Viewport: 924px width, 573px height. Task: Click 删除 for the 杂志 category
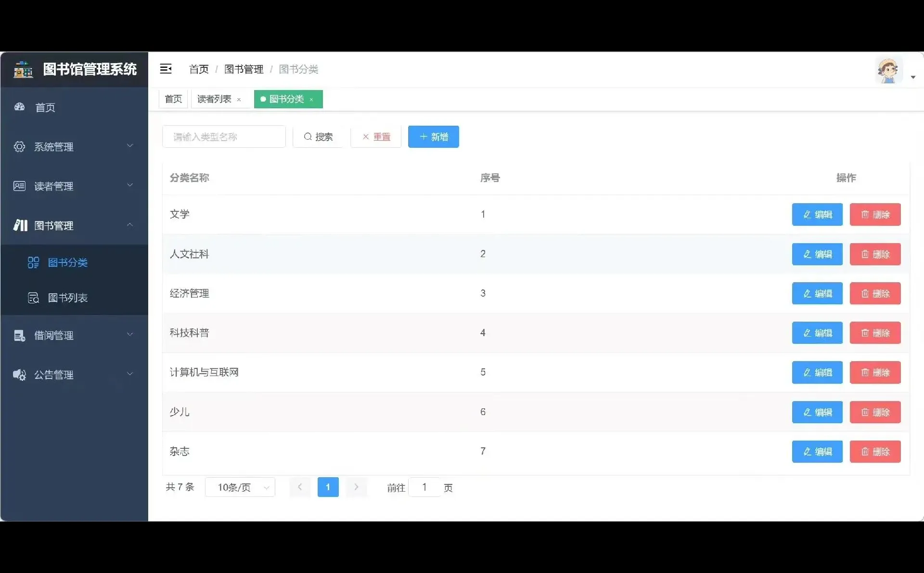pyautogui.click(x=875, y=451)
